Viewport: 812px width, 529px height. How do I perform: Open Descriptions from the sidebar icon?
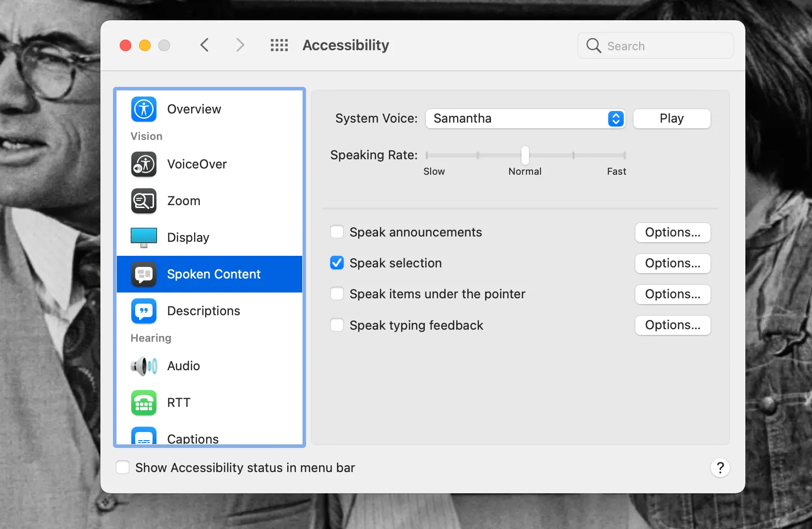[x=143, y=311]
